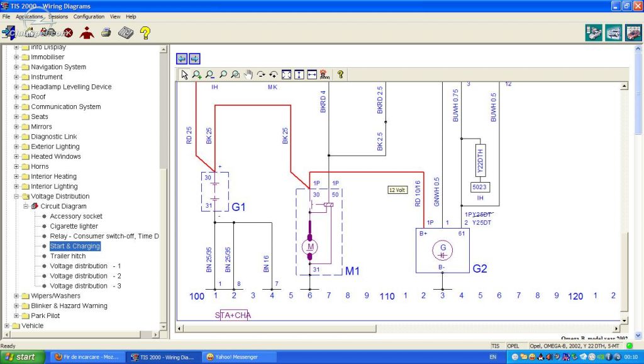
Task: Select Voltage distribution - 1 diagram
Action: (x=85, y=266)
